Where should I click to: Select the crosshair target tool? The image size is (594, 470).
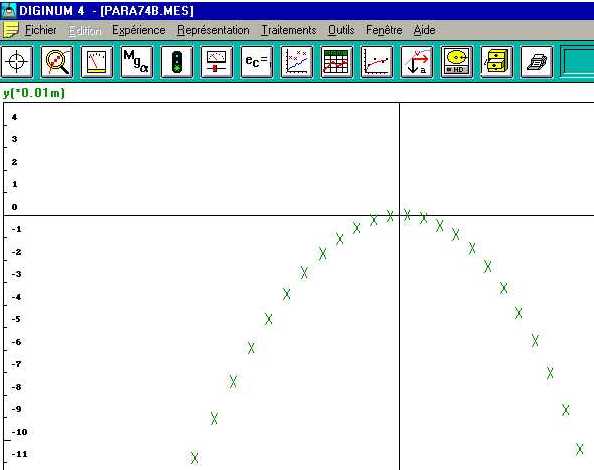pyautogui.click(x=17, y=62)
